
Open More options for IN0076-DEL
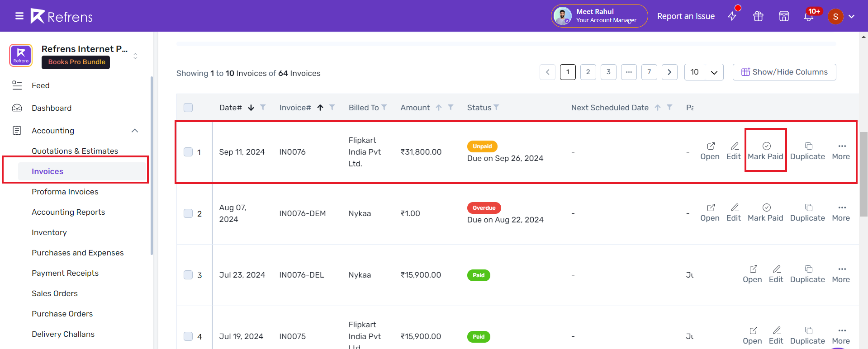click(x=841, y=274)
